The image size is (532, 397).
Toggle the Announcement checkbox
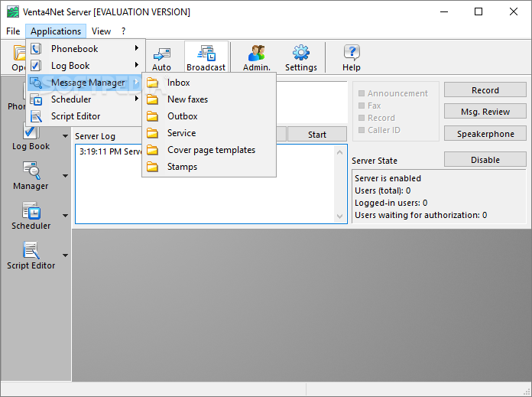[x=362, y=93]
